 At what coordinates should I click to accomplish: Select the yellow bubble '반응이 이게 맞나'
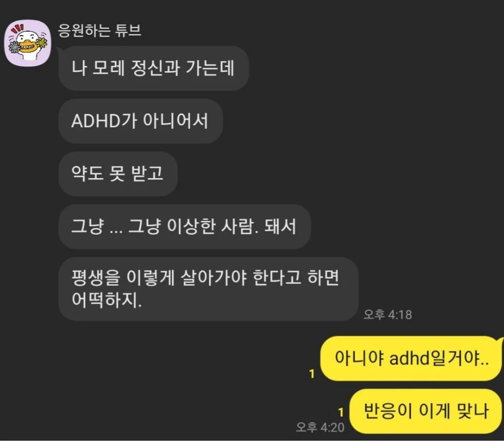(426, 411)
